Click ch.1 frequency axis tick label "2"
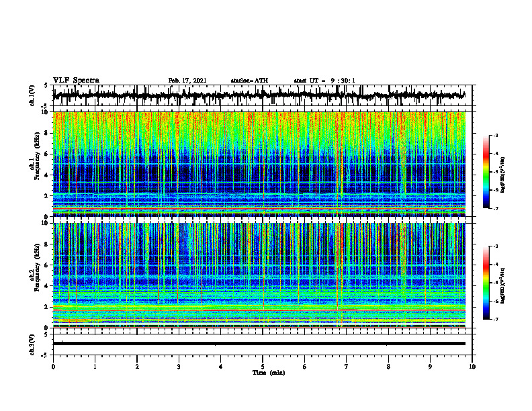 point(48,195)
